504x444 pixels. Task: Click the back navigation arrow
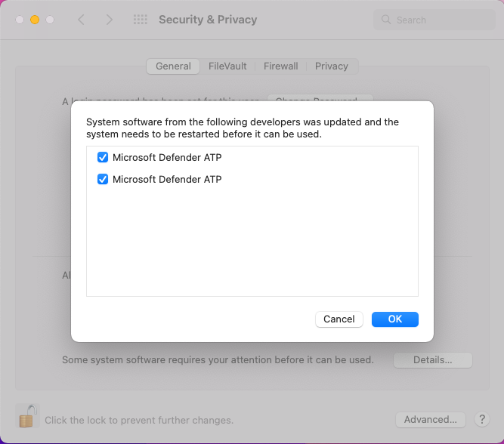[x=82, y=20]
